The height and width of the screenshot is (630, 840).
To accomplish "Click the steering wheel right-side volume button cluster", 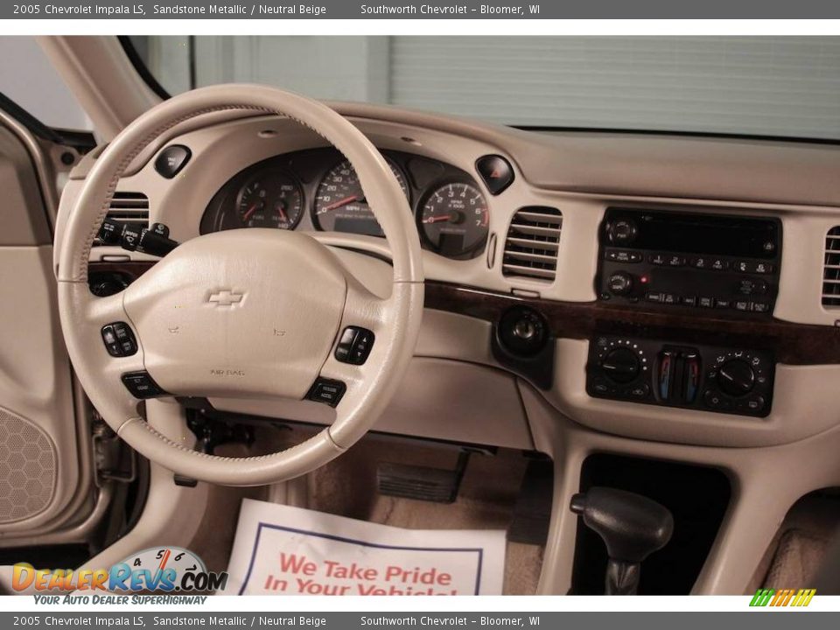I will tap(354, 345).
